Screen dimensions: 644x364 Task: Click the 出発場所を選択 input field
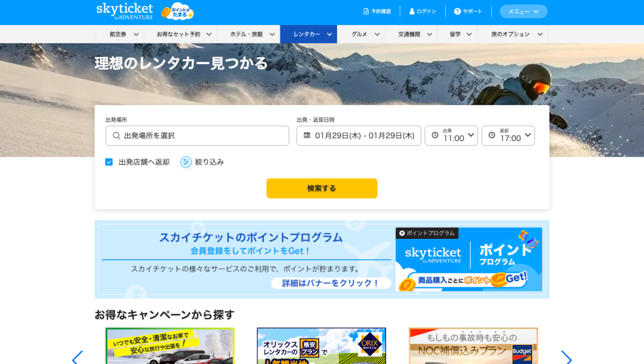pos(197,136)
